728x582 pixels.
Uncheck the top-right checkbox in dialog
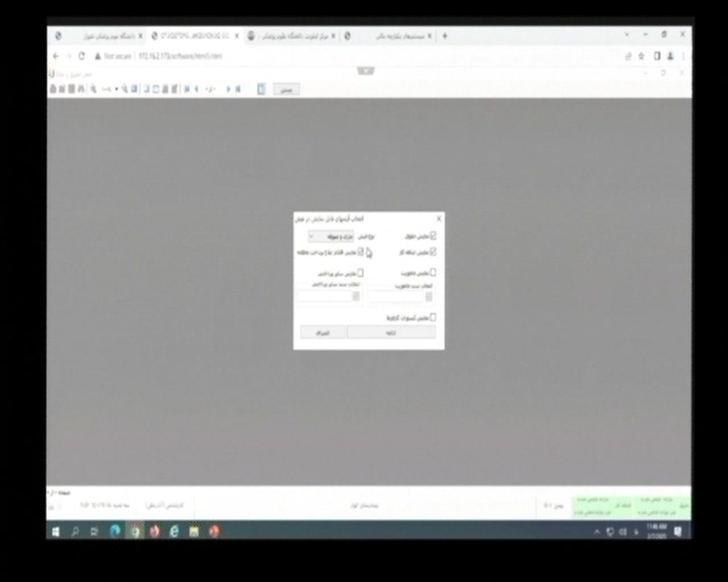click(x=433, y=235)
